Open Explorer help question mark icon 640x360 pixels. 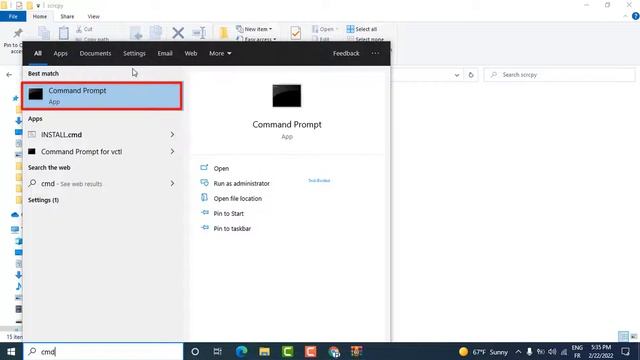point(636,16)
